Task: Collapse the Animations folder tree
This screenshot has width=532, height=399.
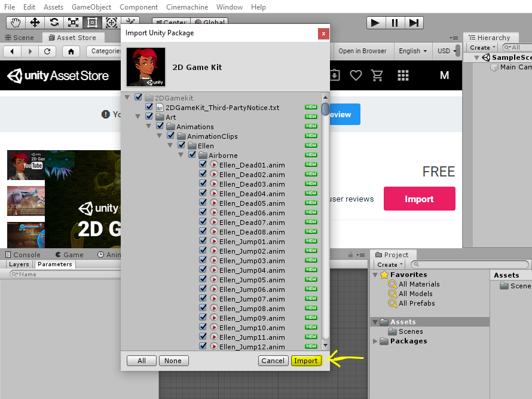Action: 149,126
